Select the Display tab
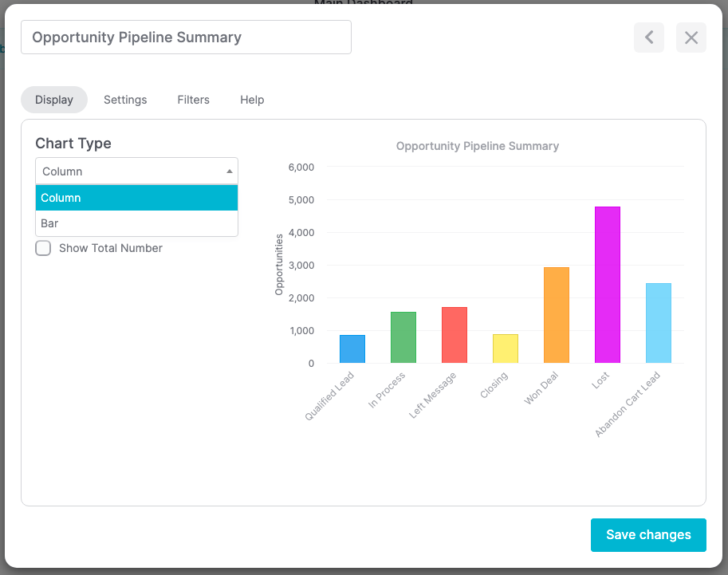This screenshot has height=575, width=728. [53, 100]
